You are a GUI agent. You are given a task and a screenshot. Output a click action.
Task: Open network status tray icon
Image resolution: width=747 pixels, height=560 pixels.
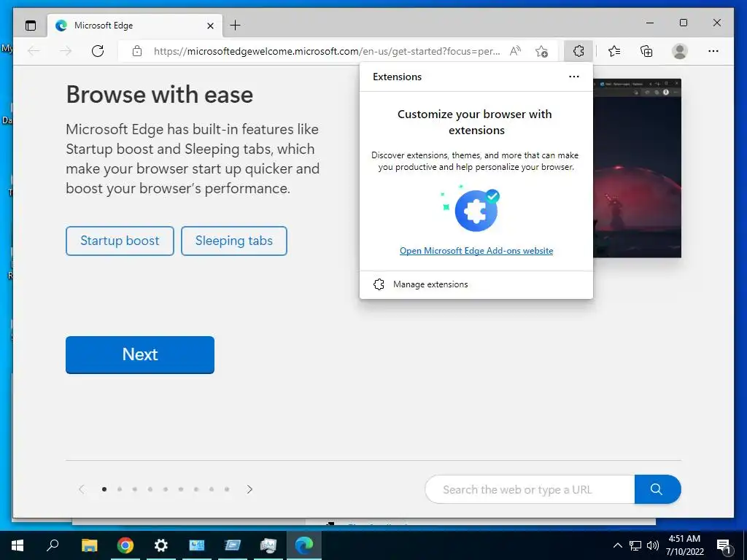point(635,545)
